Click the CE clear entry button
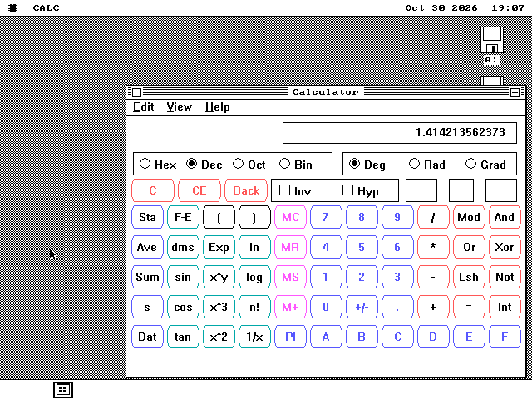 coord(199,190)
